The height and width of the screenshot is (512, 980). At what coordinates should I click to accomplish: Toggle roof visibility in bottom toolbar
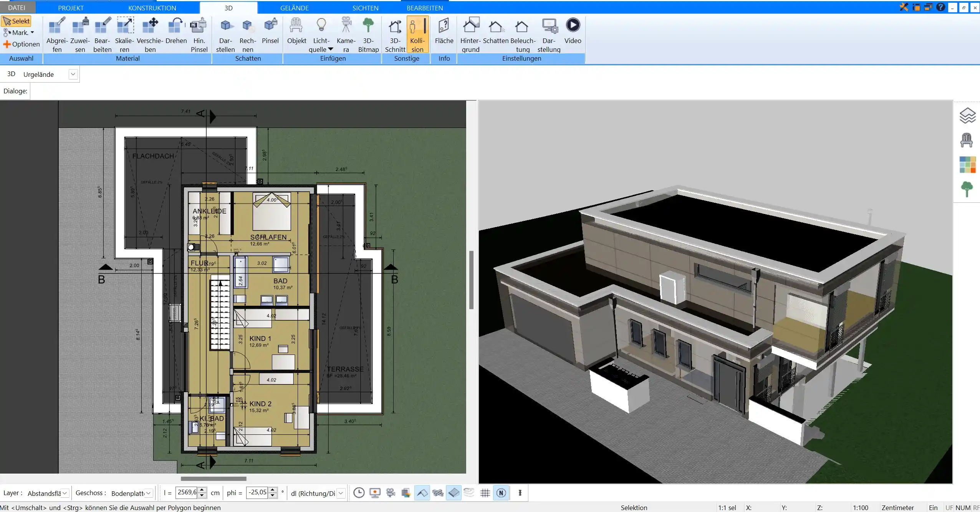(422, 493)
